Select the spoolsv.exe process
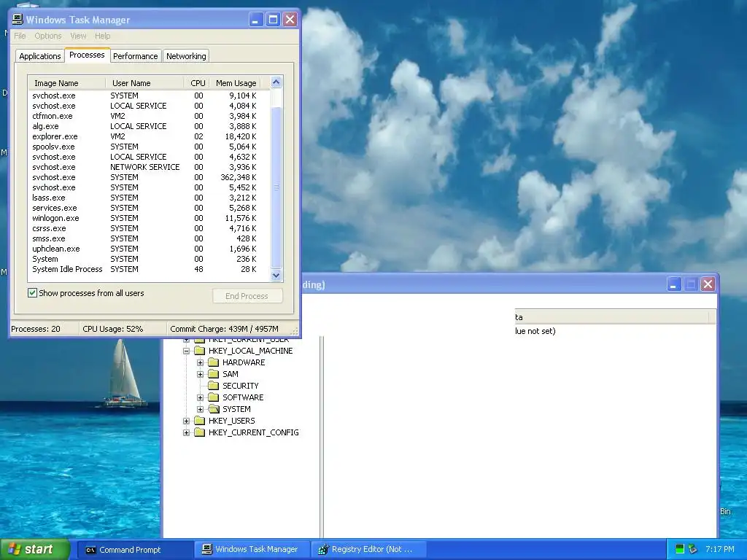Viewport: 747px width, 560px height. tap(149, 147)
